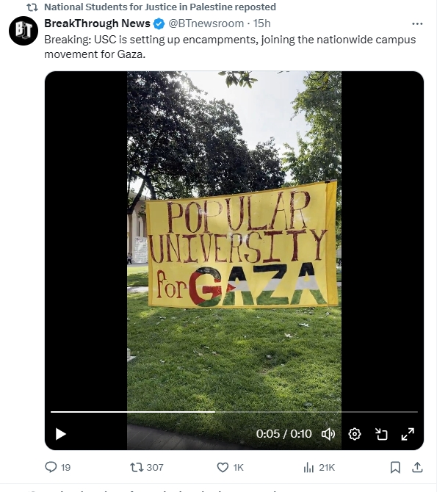This screenshot has height=492, width=448.
Task: Play the video
Action: (x=61, y=434)
